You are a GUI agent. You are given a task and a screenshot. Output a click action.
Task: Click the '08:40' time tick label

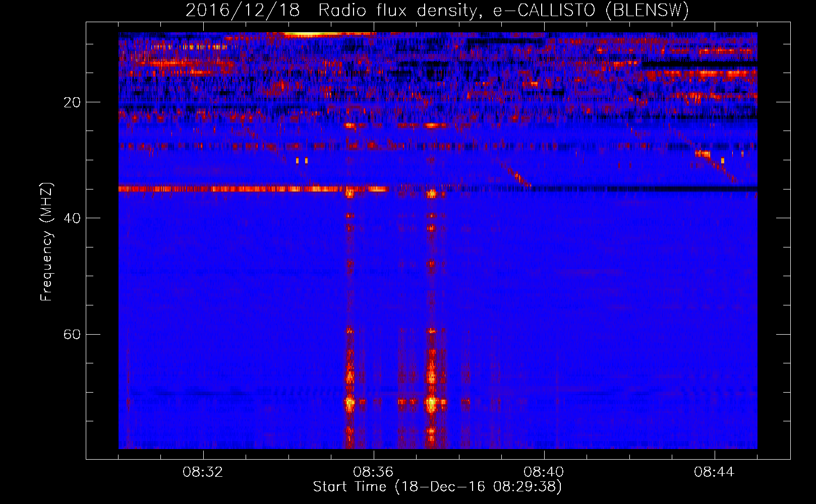[544, 472]
